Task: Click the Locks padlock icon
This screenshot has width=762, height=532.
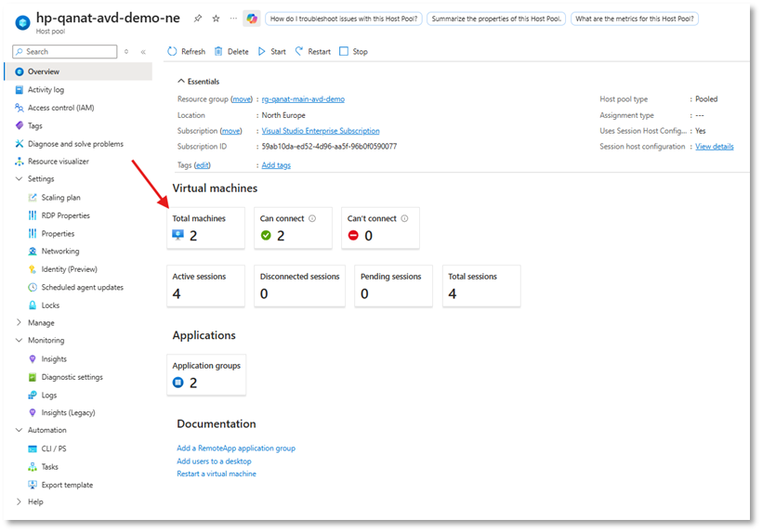Action: pyautogui.click(x=33, y=305)
